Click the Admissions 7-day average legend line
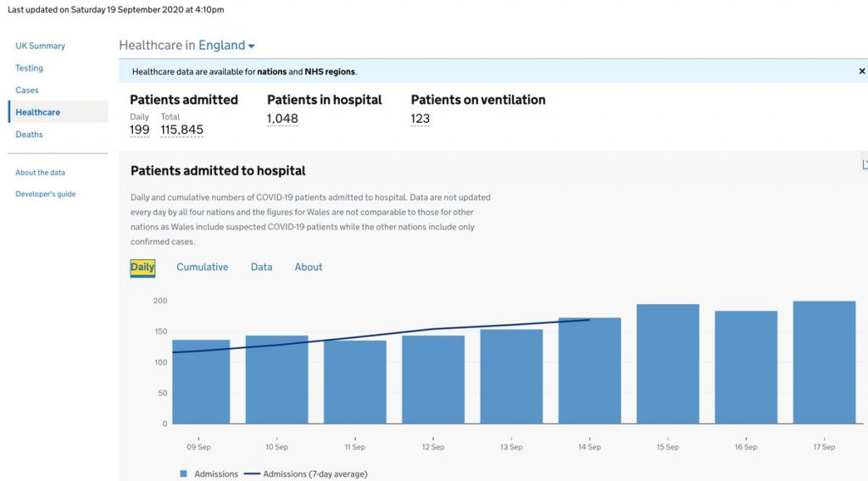 [x=252, y=474]
